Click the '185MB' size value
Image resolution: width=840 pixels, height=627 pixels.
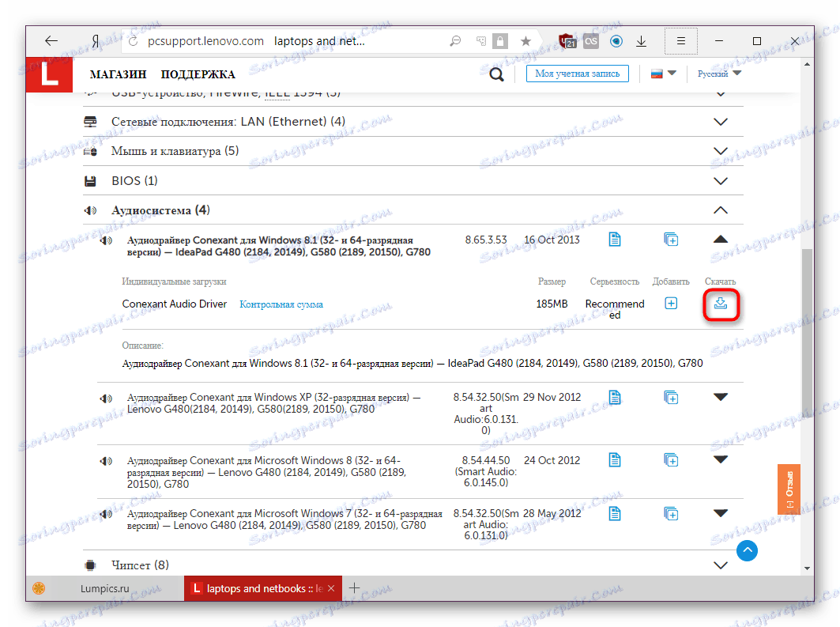pyautogui.click(x=552, y=304)
